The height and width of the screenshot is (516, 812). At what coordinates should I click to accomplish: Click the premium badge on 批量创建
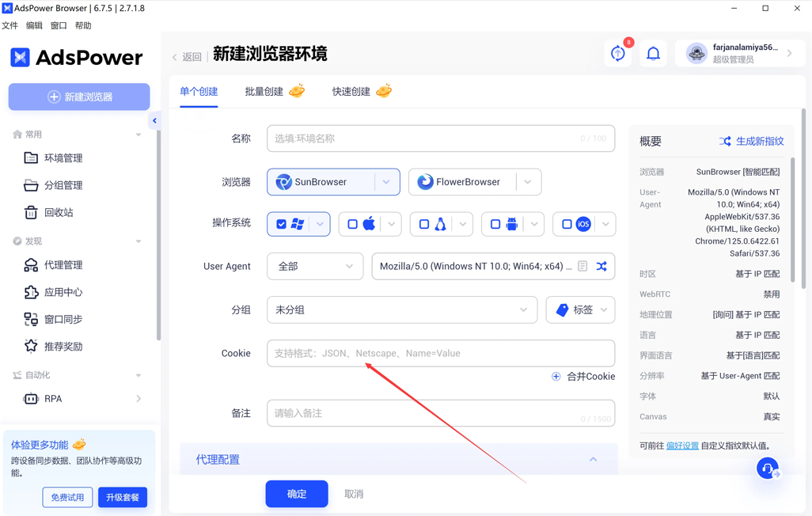click(297, 91)
